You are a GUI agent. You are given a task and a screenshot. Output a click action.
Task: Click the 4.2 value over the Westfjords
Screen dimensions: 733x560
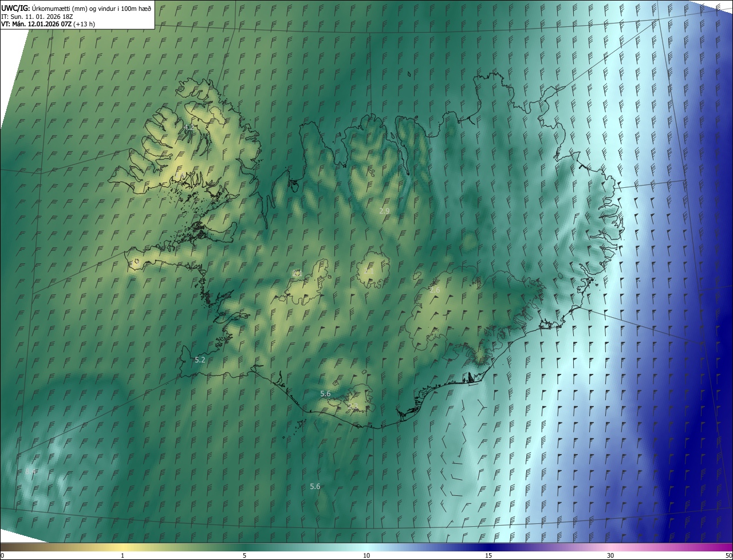[x=188, y=128]
